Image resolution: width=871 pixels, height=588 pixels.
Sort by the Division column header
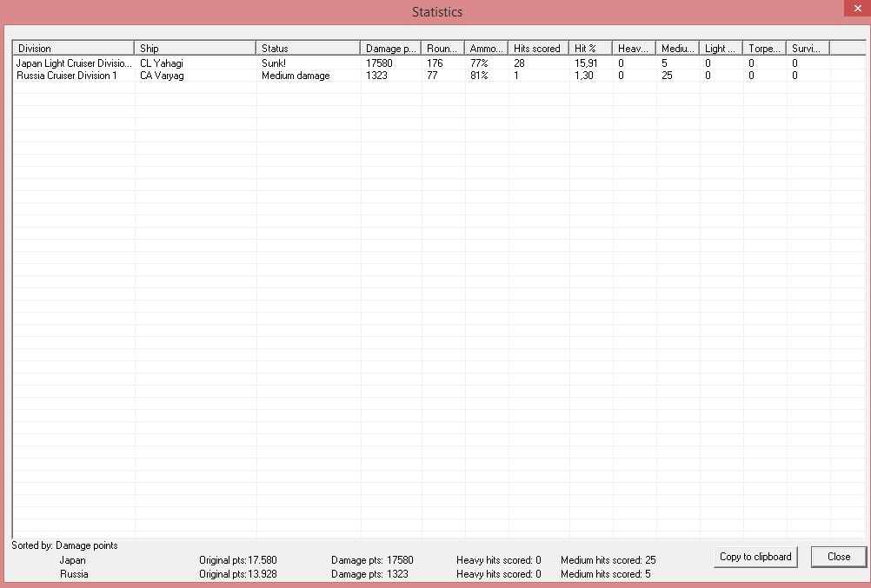click(73, 49)
